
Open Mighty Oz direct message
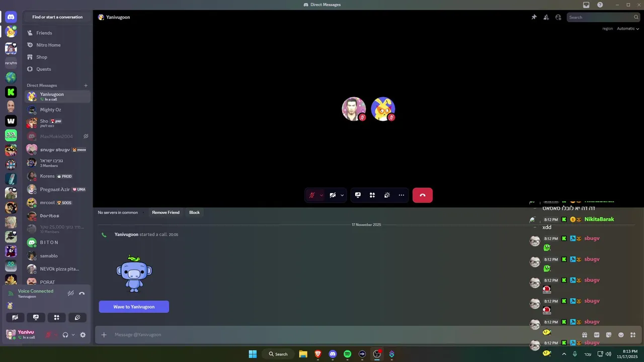coord(57,110)
